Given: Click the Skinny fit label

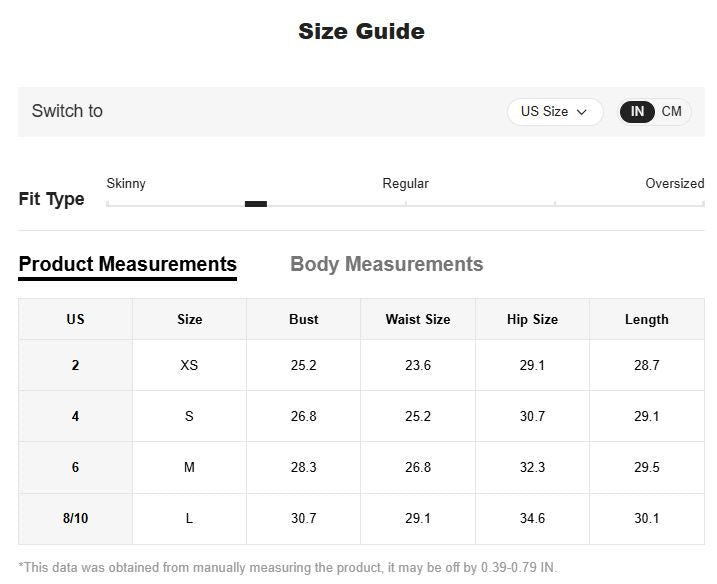Looking at the screenshot, I should (126, 183).
